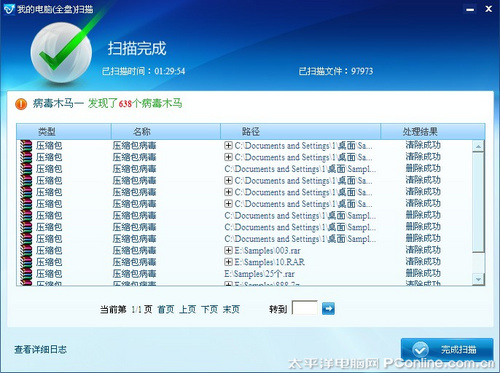Image resolution: width=500 pixels, height=373 pixels.
Task: Expand the E:\Samples\10.RAR entry
Action: [x=228, y=262]
